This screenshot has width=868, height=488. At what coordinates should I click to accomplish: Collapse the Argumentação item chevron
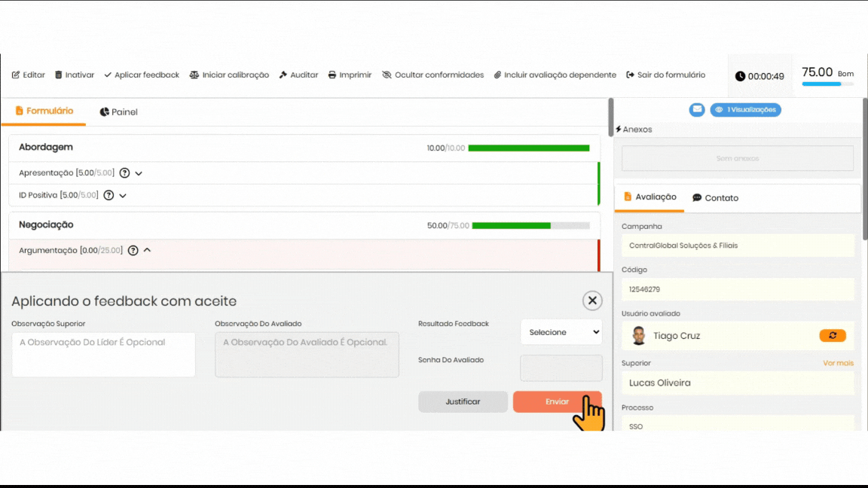[148, 250]
